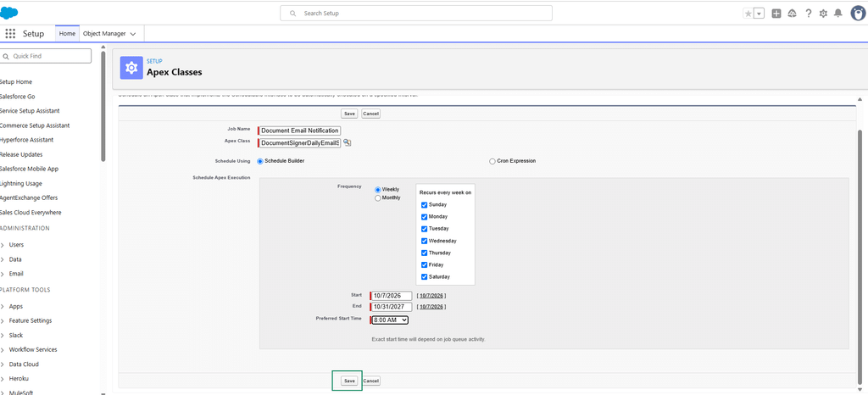
Task: Switch to the Object Manager tab
Action: click(x=104, y=34)
